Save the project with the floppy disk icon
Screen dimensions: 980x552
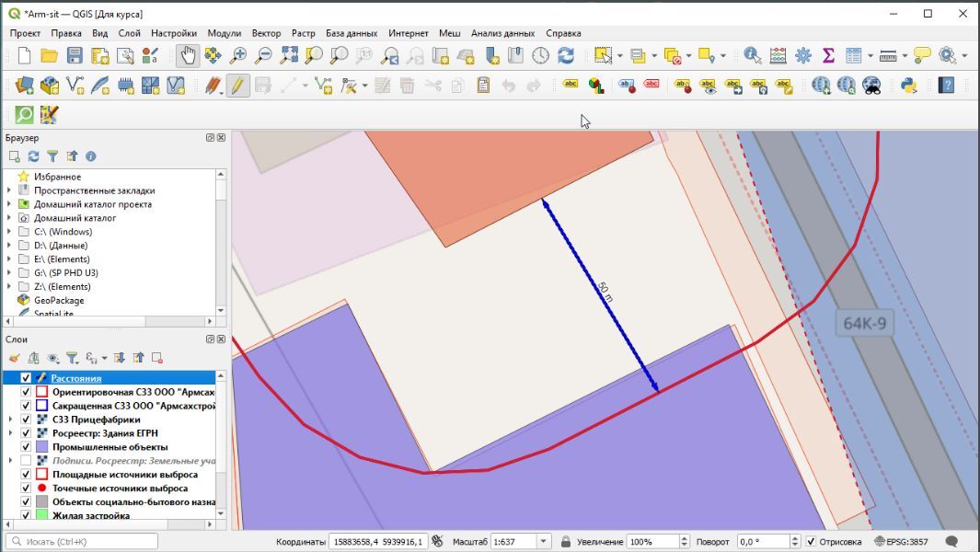coord(75,56)
